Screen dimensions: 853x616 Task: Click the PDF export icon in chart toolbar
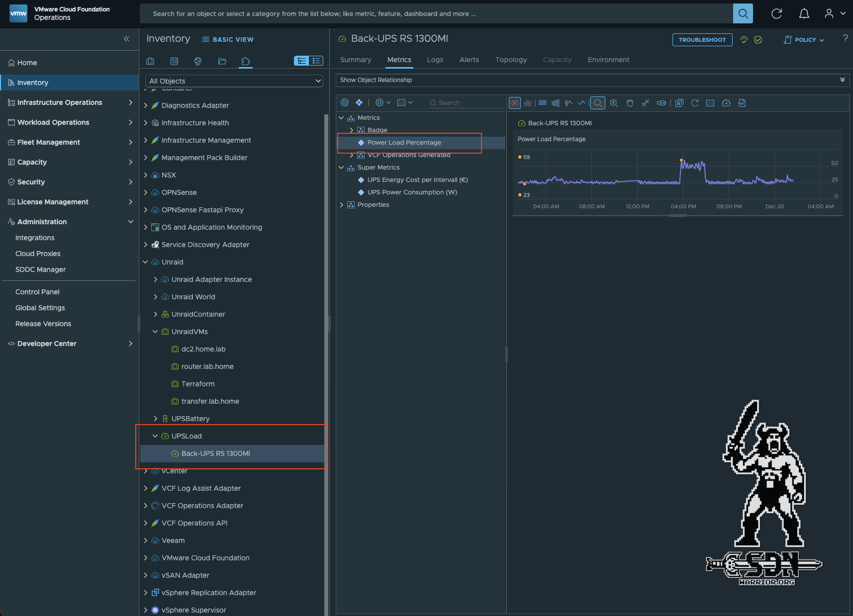[742, 103]
